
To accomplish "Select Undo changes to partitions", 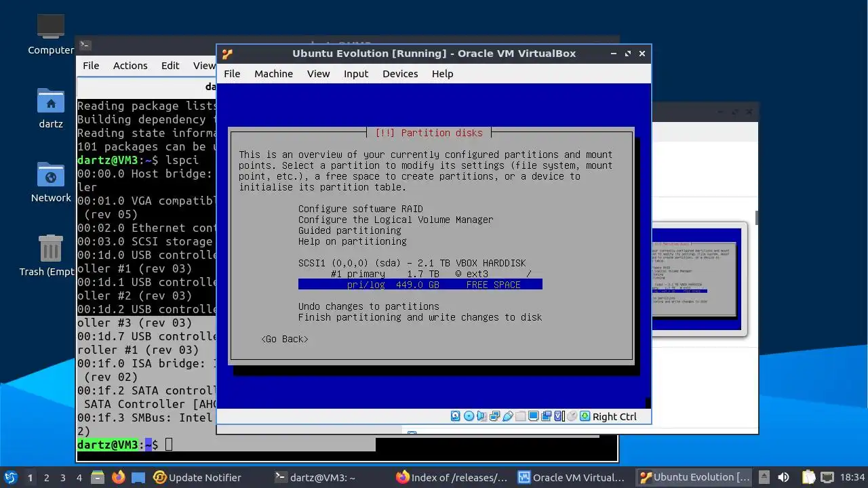I will coord(369,306).
